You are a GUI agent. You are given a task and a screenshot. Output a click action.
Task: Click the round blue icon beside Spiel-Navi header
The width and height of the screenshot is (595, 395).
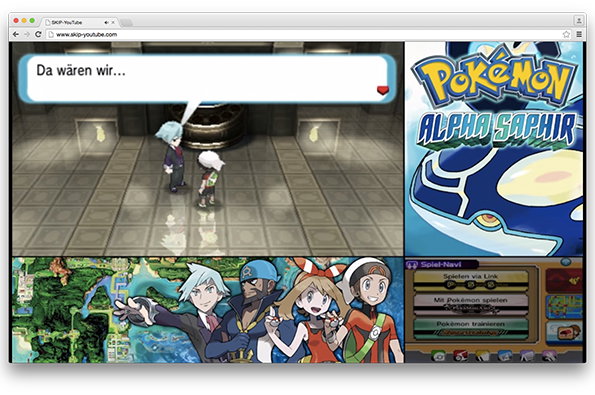(566, 262)
